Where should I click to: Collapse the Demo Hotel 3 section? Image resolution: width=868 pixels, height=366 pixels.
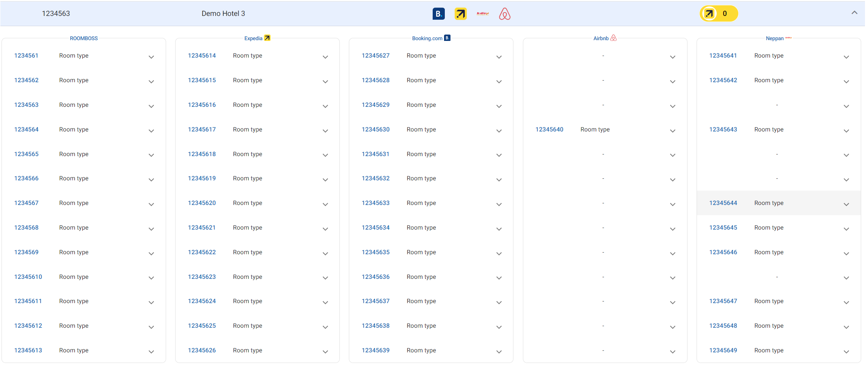pos(854,13)
